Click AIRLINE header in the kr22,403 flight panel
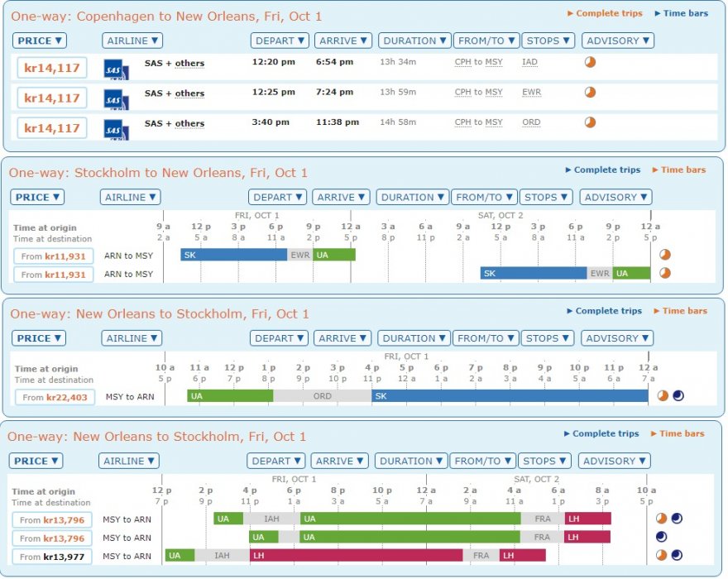This screenshot has width=728, height=579. click(x=132, y=338)
